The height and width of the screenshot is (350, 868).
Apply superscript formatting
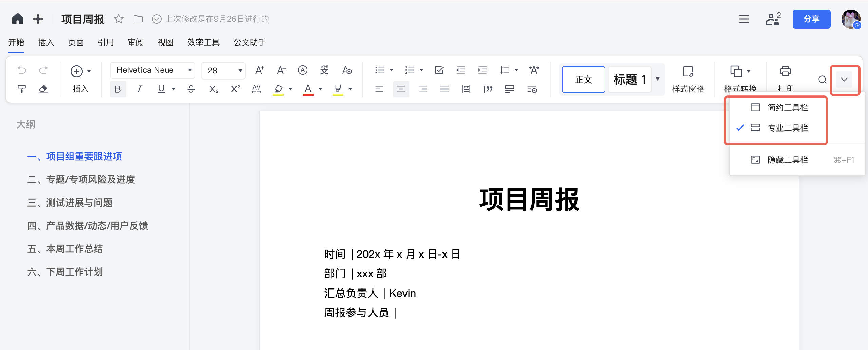pos(235,89)
